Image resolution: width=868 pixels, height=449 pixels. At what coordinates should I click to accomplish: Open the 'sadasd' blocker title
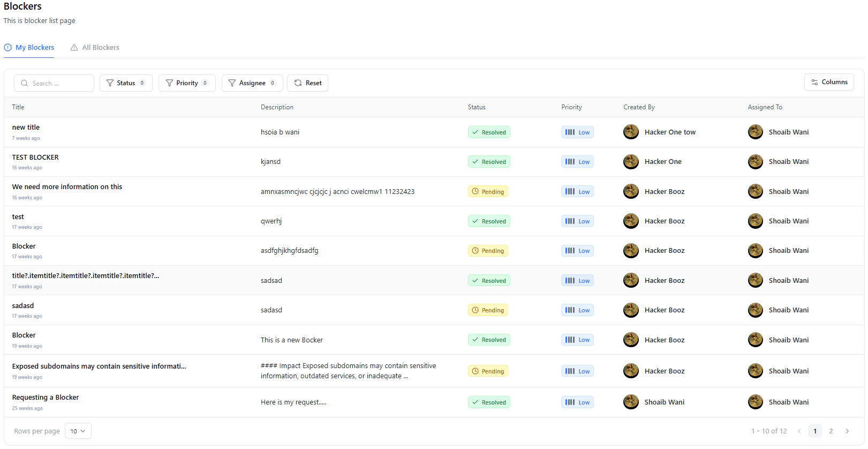[x=23, y=306]
